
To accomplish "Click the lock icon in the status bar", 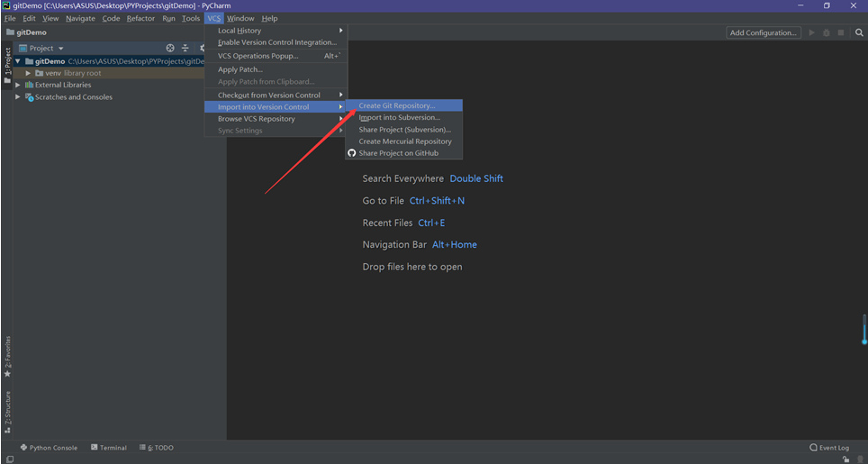I will pos(845,459).
